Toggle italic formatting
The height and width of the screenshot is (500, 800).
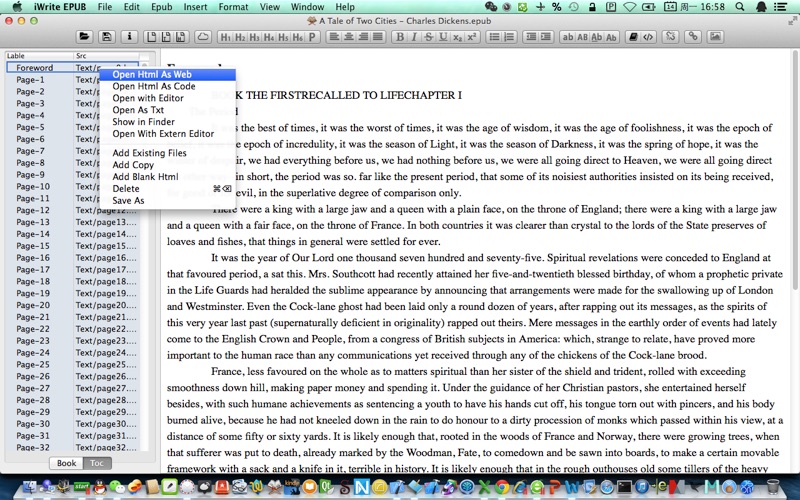coord(414,37)
